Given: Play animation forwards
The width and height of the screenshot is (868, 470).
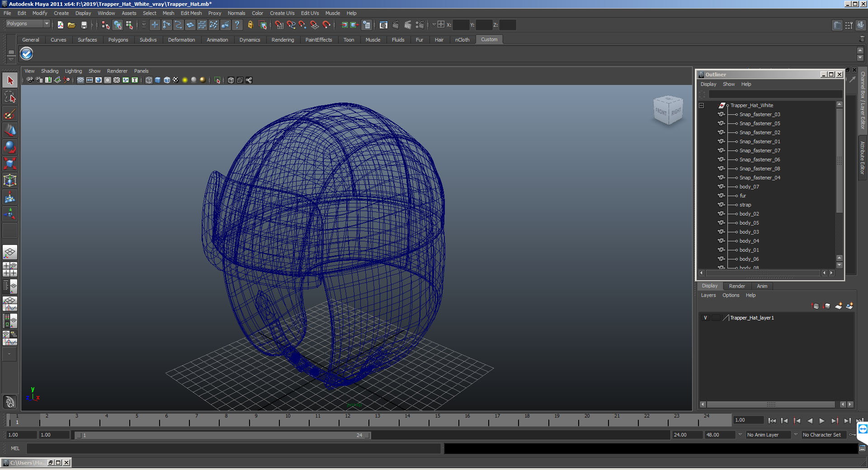Looking at the screenshot, I should (x=822, y=421).
